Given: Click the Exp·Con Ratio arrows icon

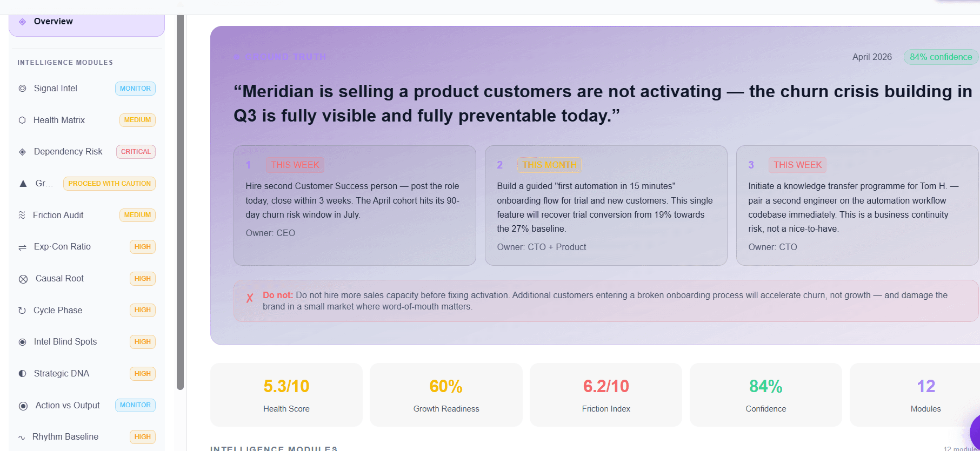Looking at the screenshot, I should (22, 247).
